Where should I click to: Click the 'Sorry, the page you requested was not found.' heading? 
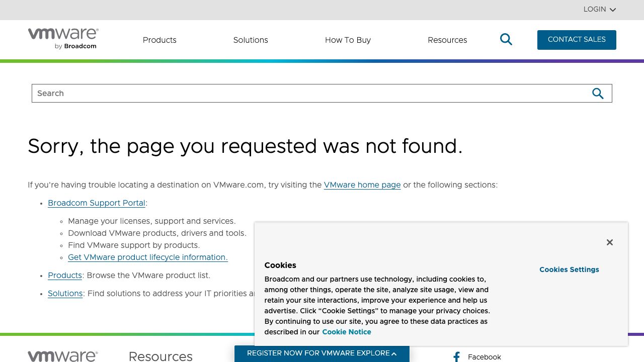pos(245,146)
